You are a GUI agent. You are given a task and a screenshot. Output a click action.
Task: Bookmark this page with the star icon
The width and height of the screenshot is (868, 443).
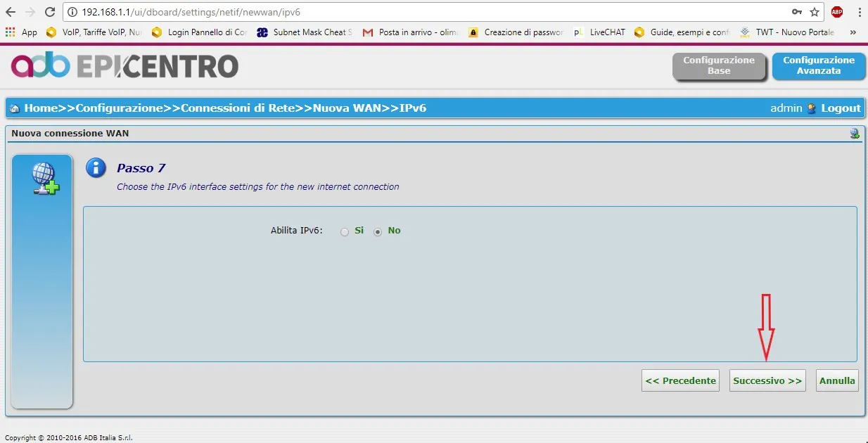[x=815, y=12]
